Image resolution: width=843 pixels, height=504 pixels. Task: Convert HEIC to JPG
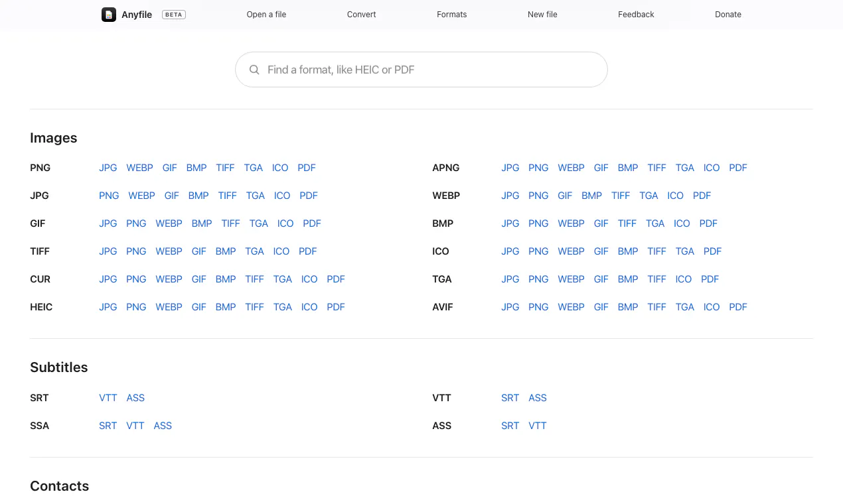click(x=108, y=307)
